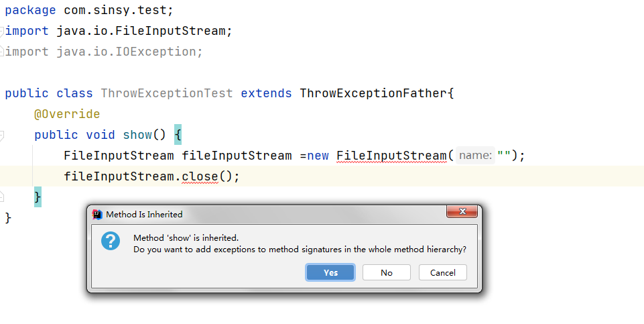This screenshot has height=324, width=644.
Task: Click the highlighted opening brace after show()
Action: point(178,135)
